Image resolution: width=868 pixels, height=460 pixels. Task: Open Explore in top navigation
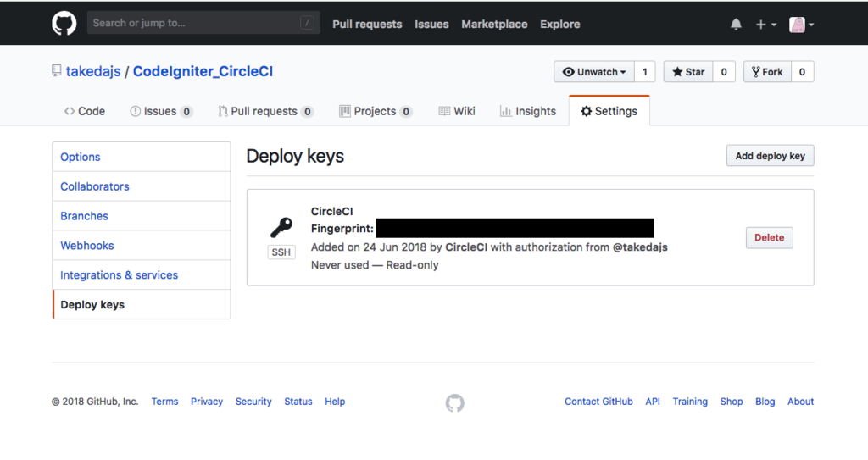click(x=559, y=25)
